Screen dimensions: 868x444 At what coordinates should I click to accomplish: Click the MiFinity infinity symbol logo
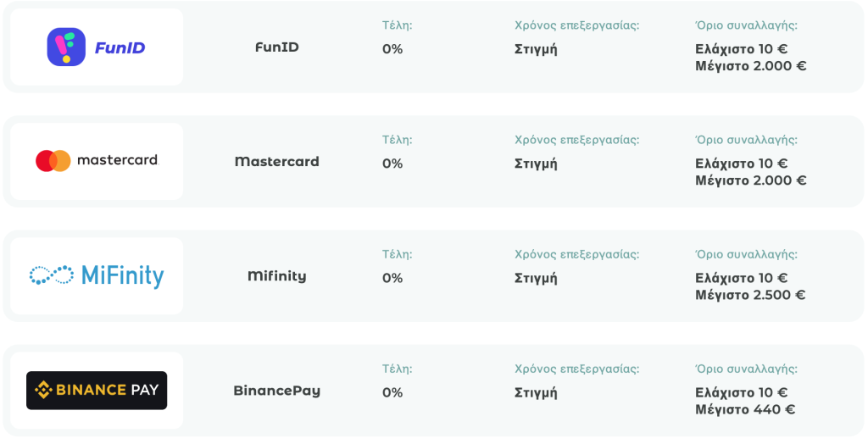pos(52,275)
